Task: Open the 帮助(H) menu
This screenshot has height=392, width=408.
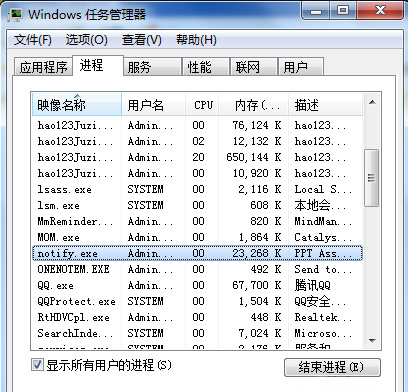Action: (x=196, y=40)
